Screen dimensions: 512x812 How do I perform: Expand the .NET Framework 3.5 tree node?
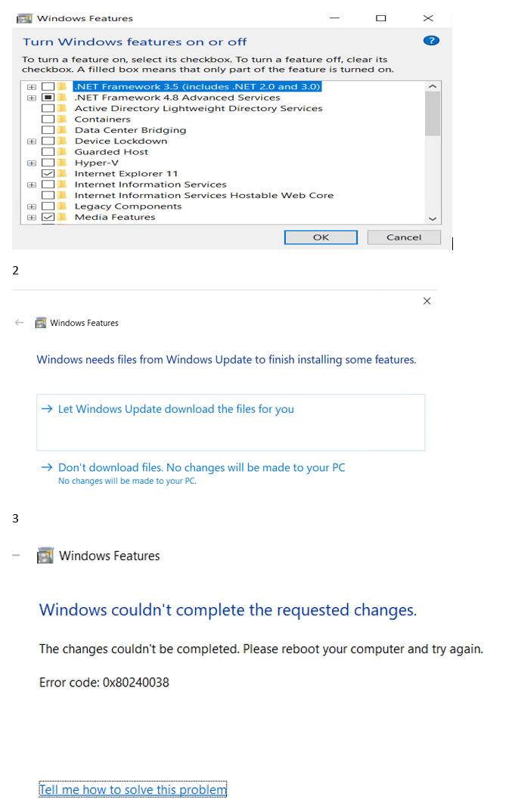tap(32, 87)
